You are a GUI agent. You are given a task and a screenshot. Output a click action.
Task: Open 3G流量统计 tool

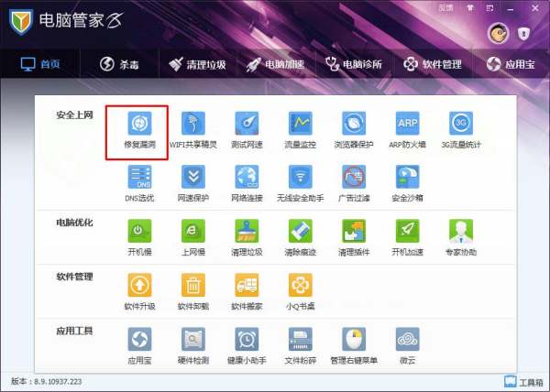[x=461, y=130]
